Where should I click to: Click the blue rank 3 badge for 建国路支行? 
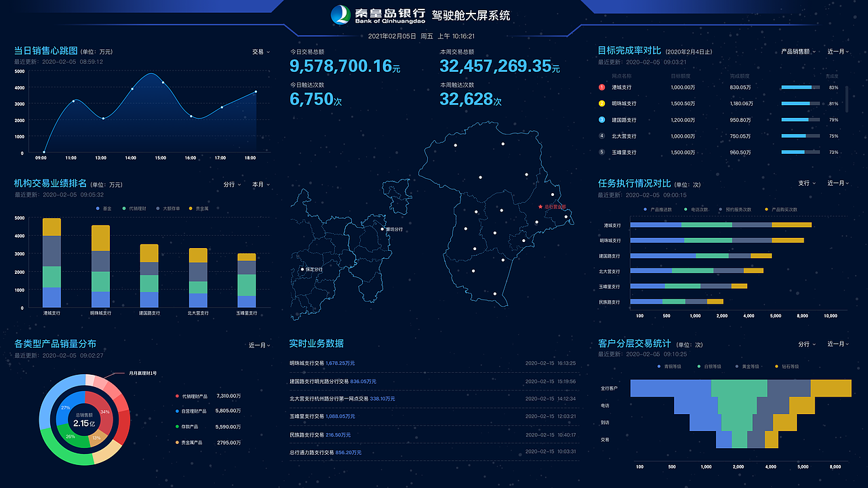601,119
